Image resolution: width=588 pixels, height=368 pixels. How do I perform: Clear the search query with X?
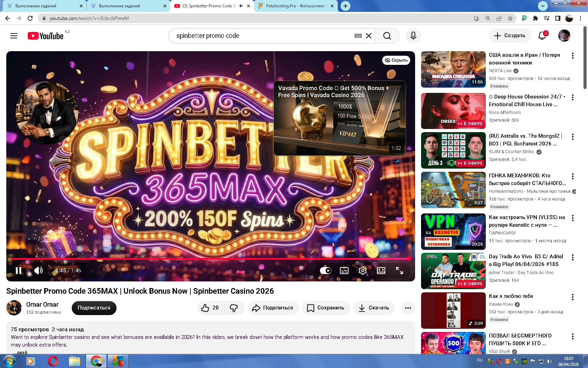(369, 36)
